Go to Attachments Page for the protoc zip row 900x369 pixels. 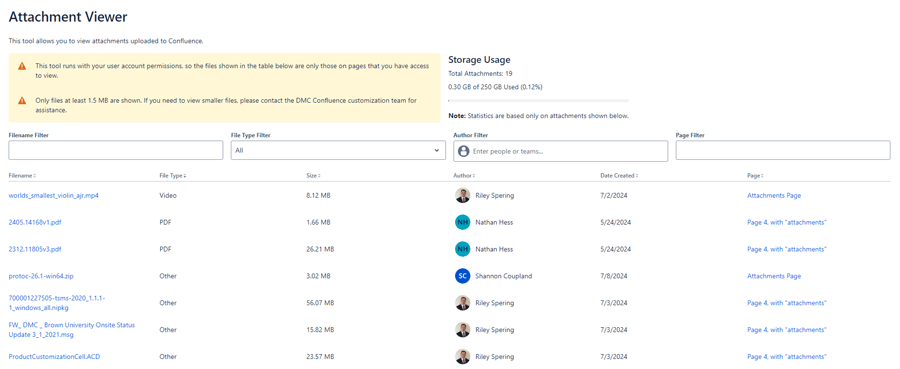click(774, 276)
